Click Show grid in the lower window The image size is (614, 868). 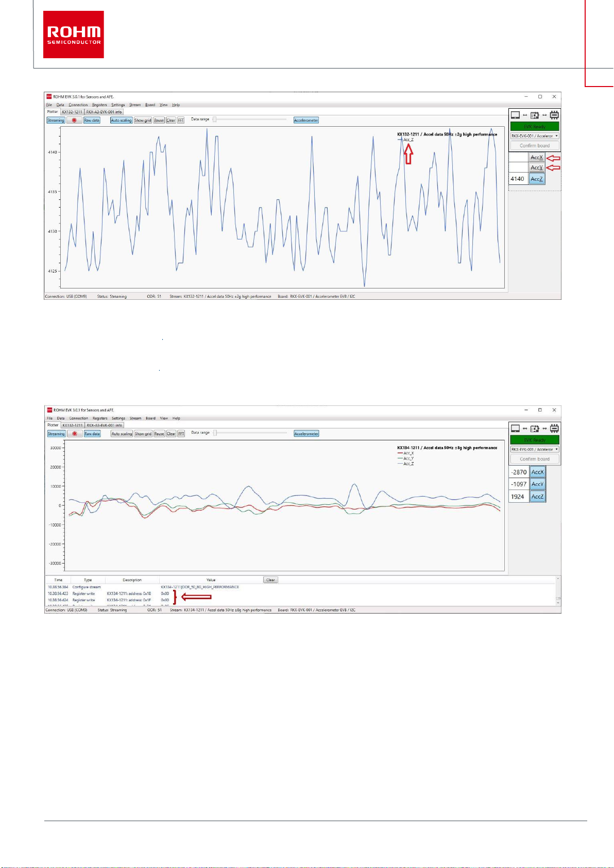click(143, 434)
